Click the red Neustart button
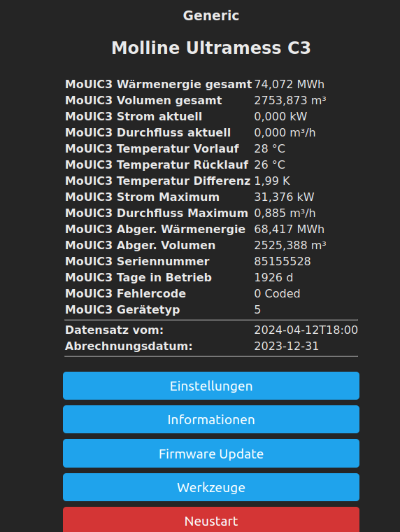The width and height of the screenshot is (400, 532). (211, 520)
